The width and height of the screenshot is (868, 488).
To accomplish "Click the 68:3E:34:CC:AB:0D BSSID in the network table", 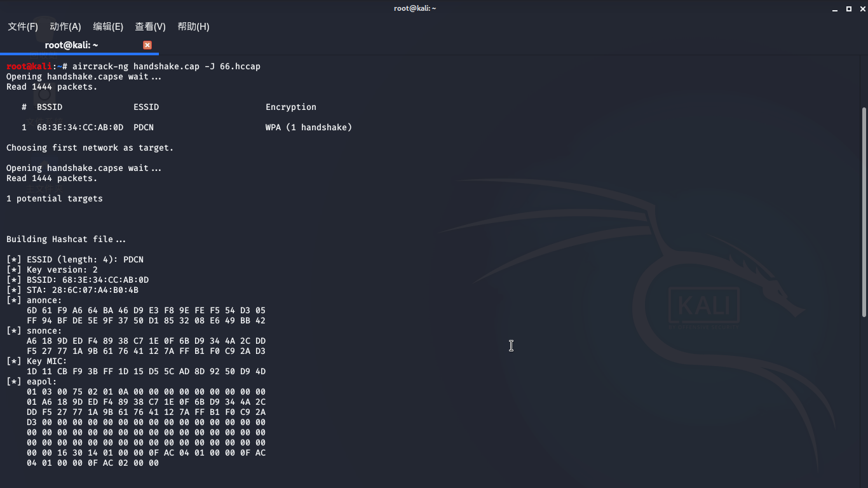I will pos(80,127).
